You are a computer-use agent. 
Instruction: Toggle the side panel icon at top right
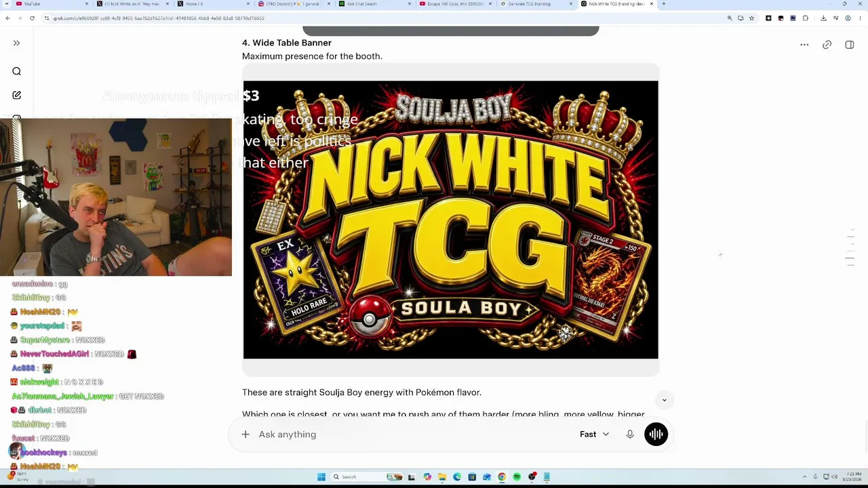[850, 45]
